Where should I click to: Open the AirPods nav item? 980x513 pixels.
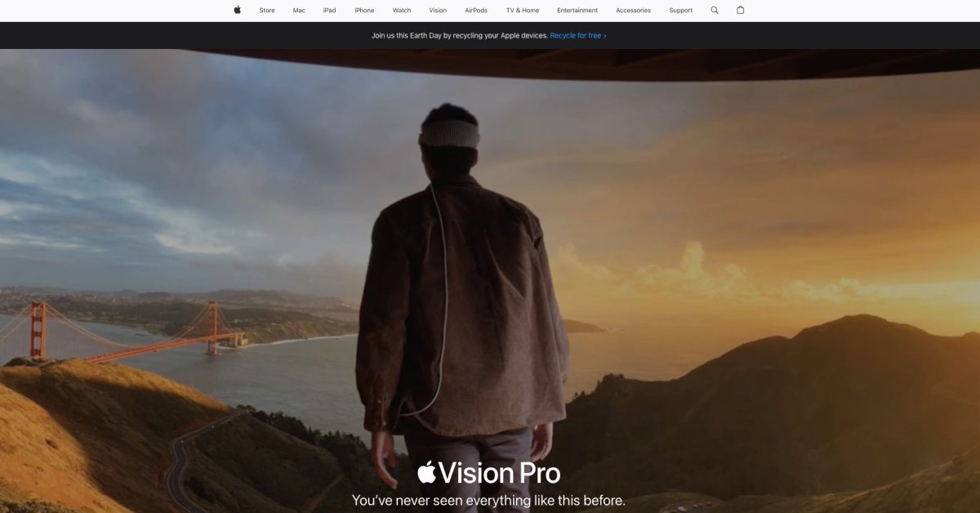[476, 11]
